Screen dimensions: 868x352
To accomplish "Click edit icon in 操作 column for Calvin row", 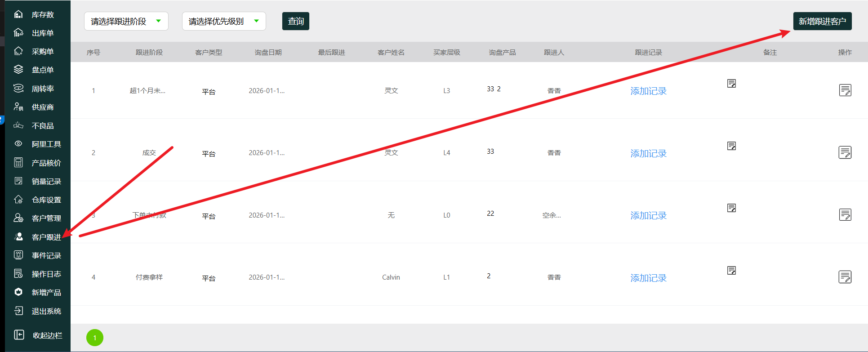I will click(x=845, y=277).
